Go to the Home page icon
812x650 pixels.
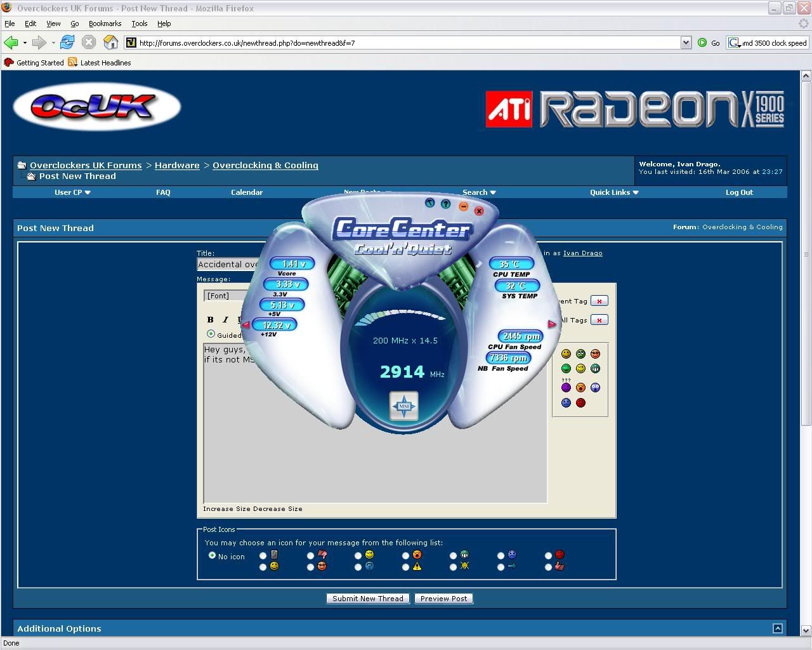[x=110, y=43]
